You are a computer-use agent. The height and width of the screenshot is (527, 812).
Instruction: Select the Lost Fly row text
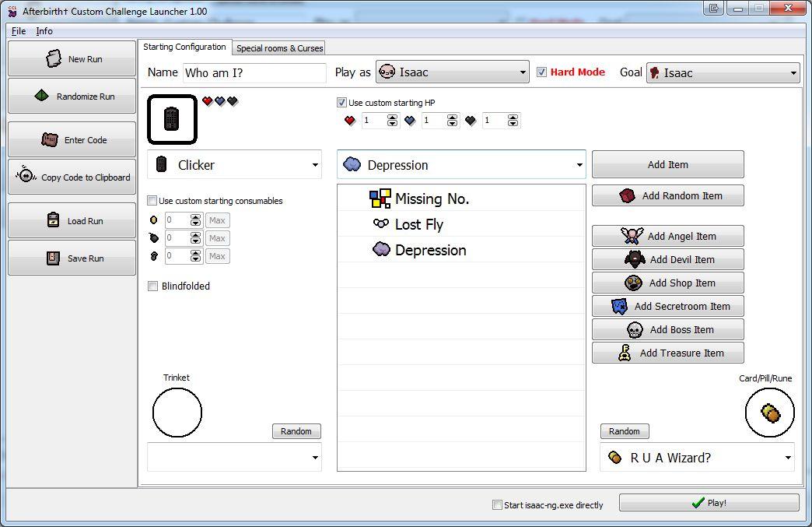click(x=419, y=224)
